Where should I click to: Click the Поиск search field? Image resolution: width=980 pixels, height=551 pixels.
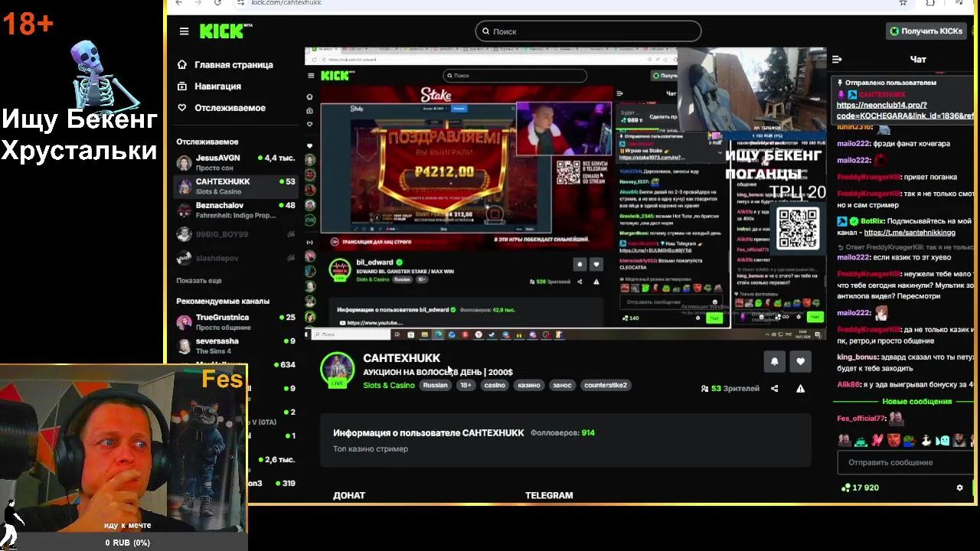coord(588,31)
